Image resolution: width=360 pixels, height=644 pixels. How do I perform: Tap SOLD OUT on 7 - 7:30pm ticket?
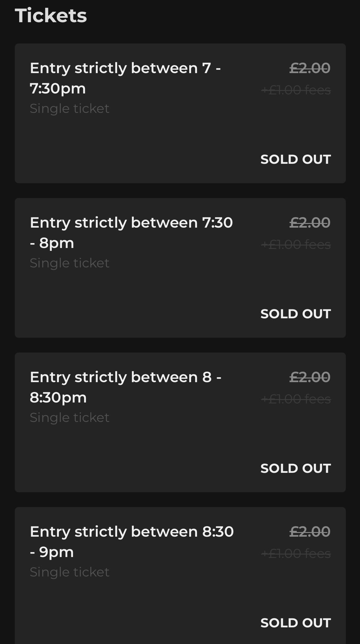click(x=296, y=159)
